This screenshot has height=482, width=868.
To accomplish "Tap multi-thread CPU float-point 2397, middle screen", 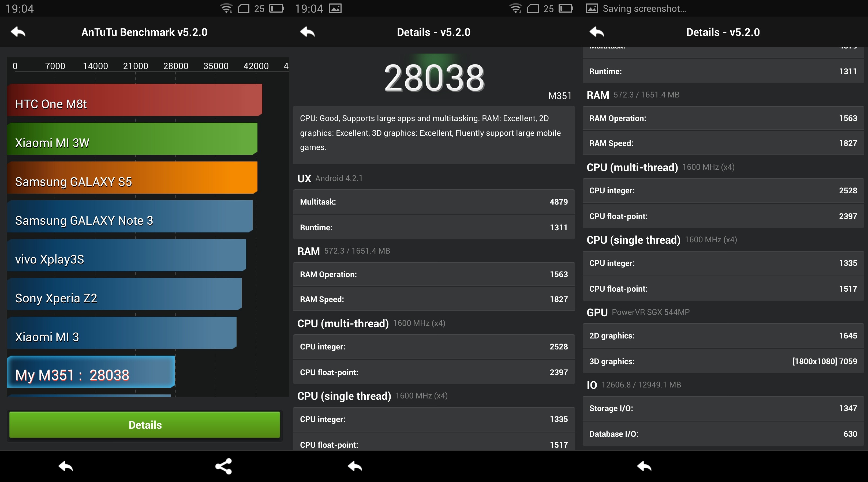I will (x=434, y=372).
